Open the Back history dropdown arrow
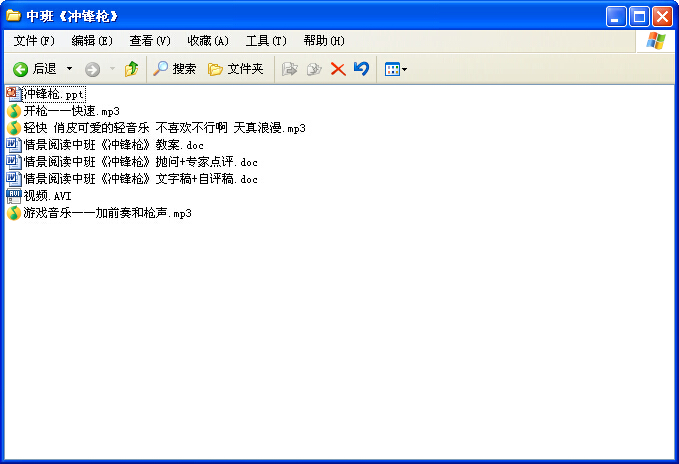679x464 pixels. coord(69,69)
